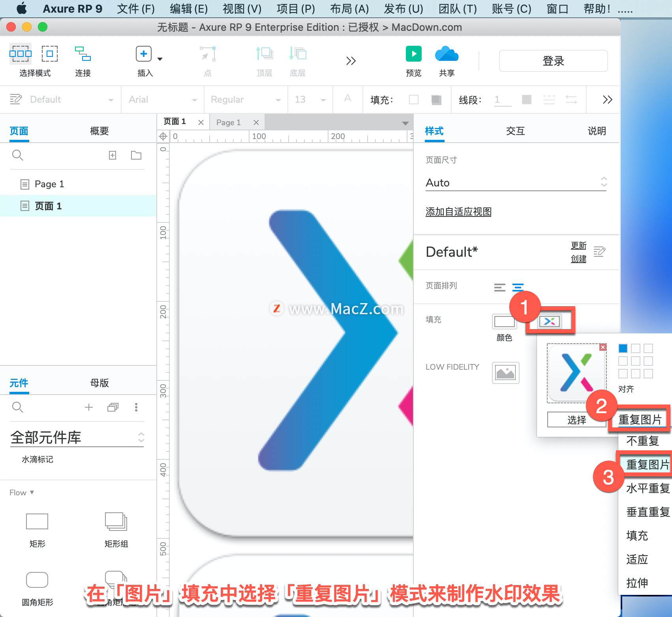Select the bottom-right image alignment box
672x617 pixels.
[x=648, y=374]
